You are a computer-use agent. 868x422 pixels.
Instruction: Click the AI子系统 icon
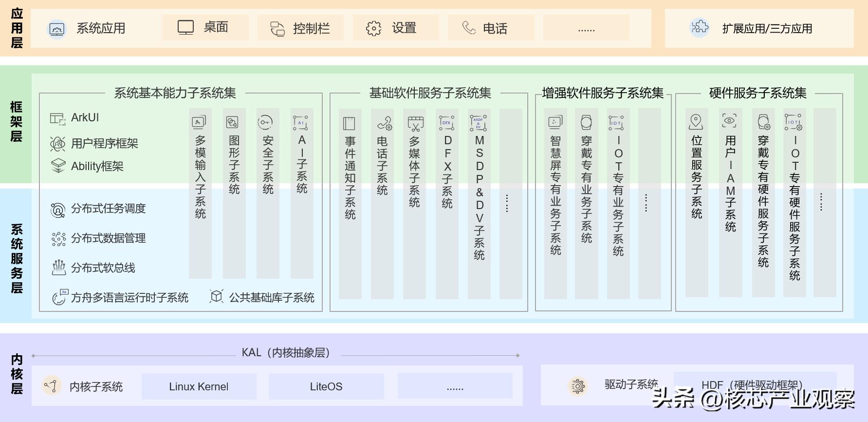pyautogui.click(x=300, y=122)
